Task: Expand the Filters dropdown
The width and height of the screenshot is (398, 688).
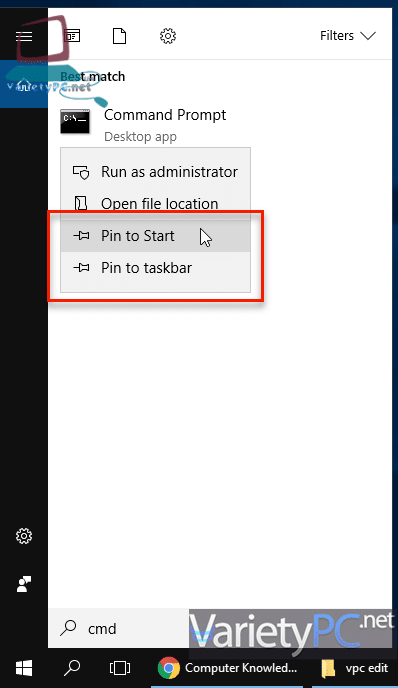Action: 348,36
